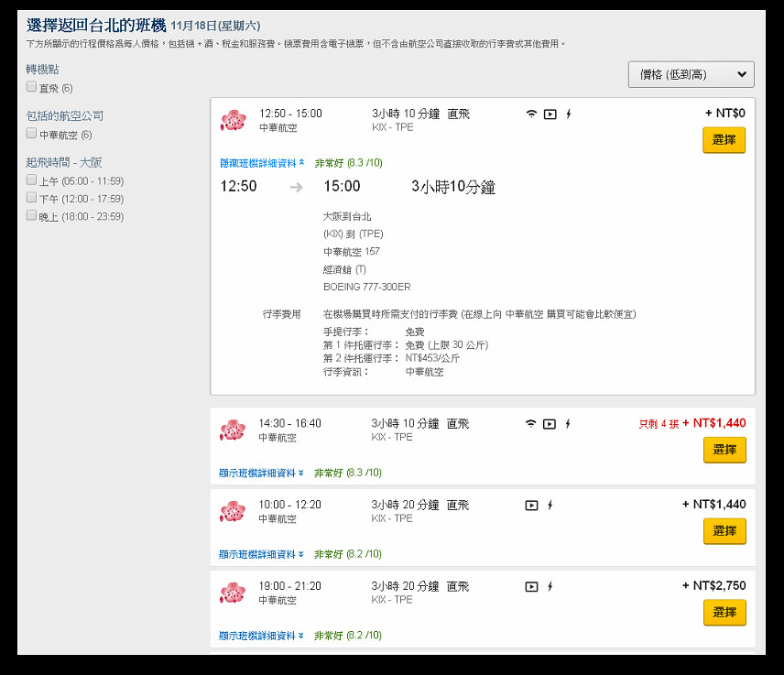Click the BOEING 777-300ER aircraft text
This screenshot has width=784, height=675.
[367, 287]
